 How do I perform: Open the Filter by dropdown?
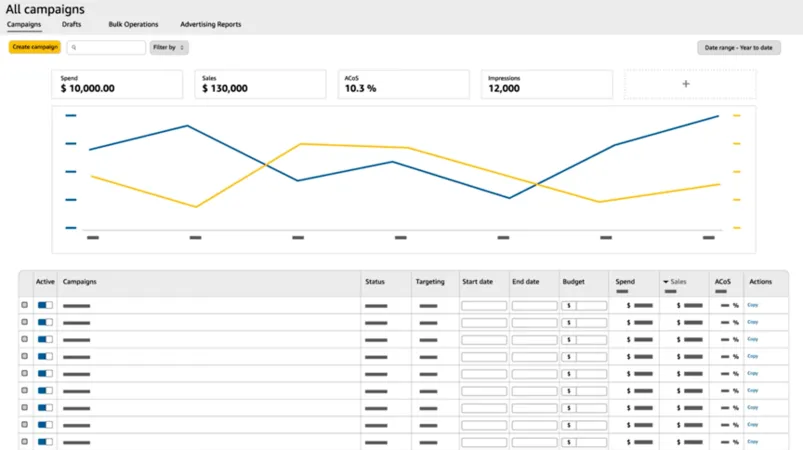[x=169, y=48]
